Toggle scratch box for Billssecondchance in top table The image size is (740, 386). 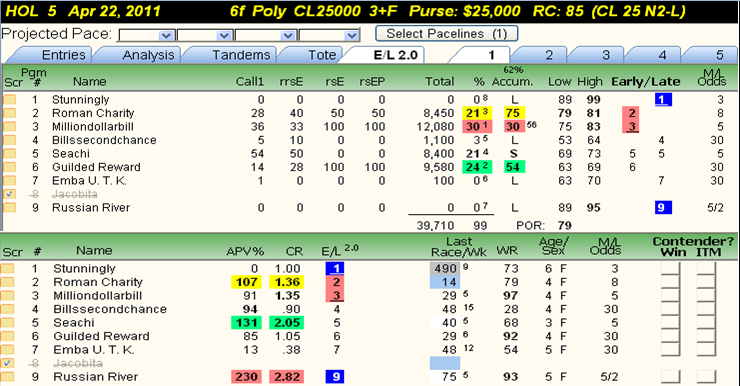coord(9,140)
